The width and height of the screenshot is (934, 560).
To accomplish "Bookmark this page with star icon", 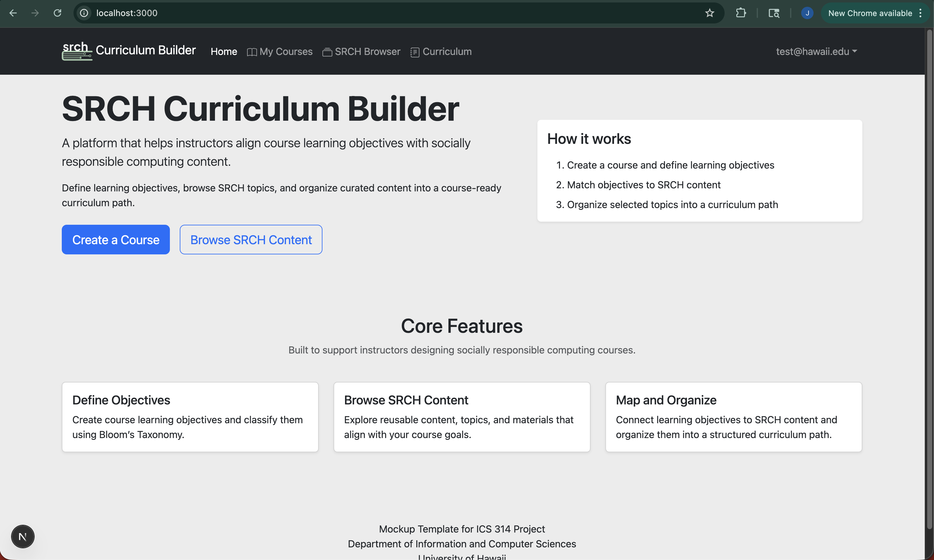I will coord(709,13).
